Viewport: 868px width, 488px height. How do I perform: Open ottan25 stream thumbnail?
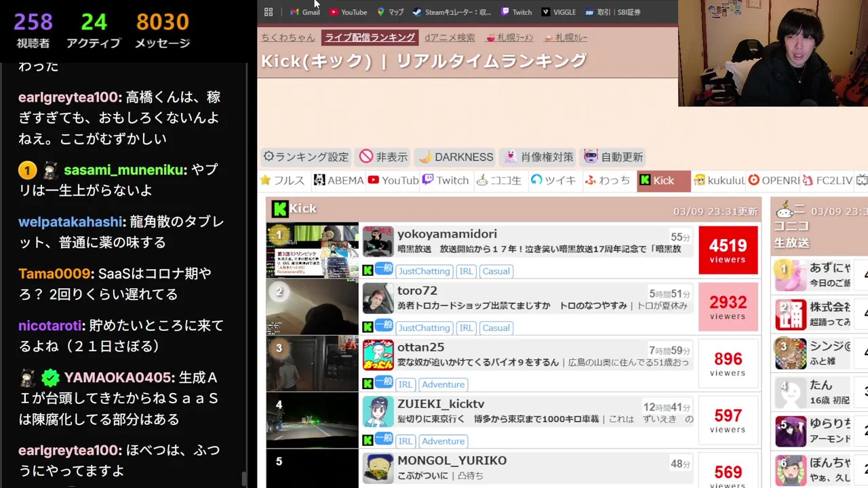pyautogui.click(x=312, y=364)
